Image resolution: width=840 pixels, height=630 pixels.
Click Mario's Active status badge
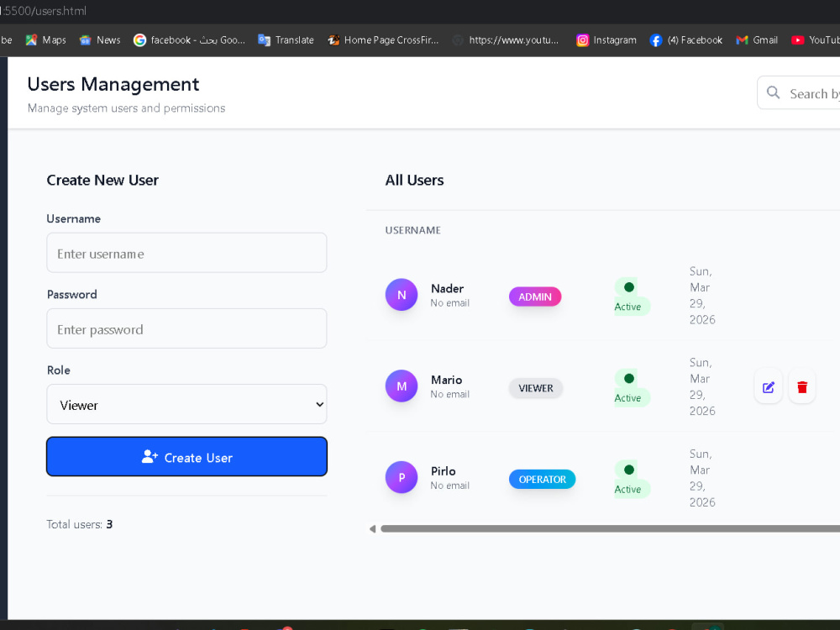tap(631, 388)
